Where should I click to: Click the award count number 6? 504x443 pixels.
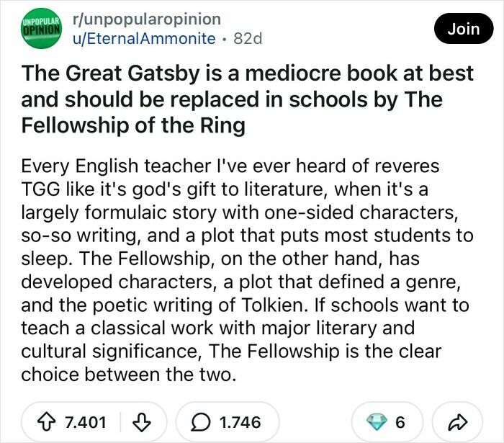point(400,422)
